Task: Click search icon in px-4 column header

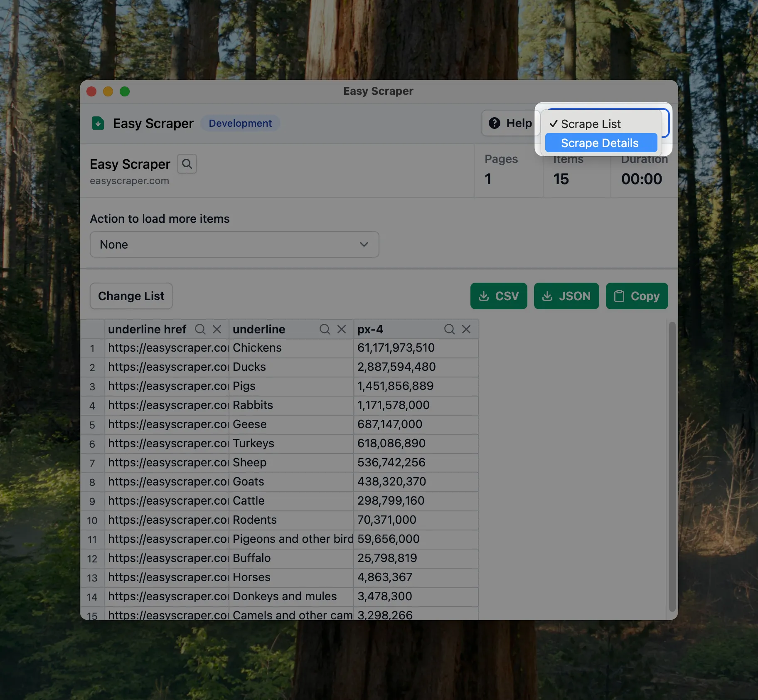Action: (x=449, y=329)
